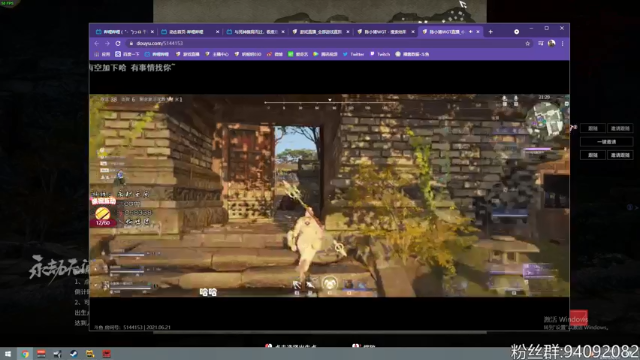640x360 pixels.
Task: Open Steam from the taskbar
Action: 73,354
